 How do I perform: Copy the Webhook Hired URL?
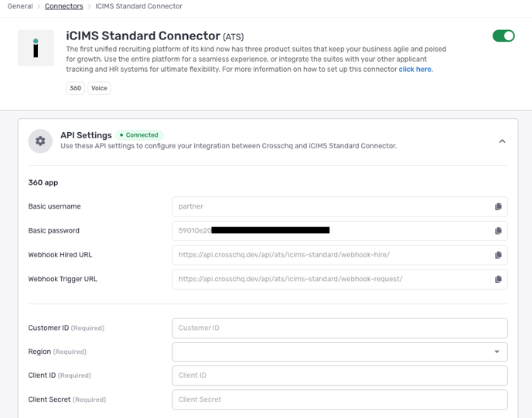498,255
